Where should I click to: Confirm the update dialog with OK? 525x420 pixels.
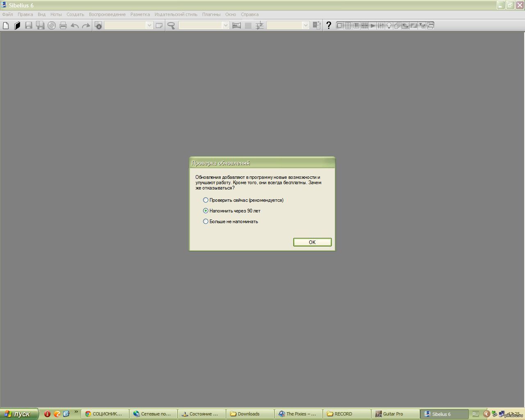click(313, 242)
